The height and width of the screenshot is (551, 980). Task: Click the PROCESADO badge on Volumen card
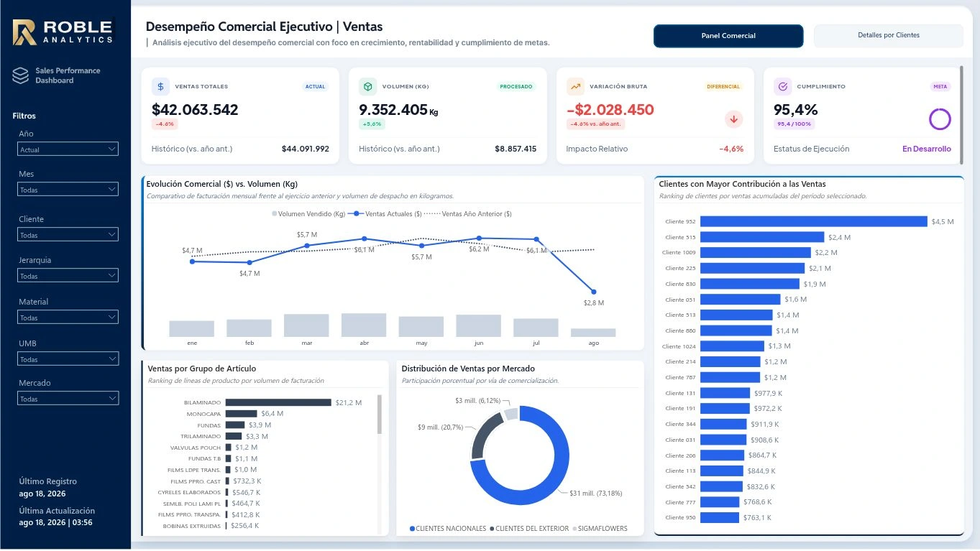(516, 86)
